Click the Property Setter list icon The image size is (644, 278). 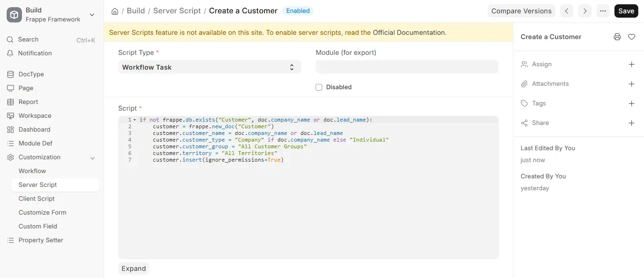point(10,240)
